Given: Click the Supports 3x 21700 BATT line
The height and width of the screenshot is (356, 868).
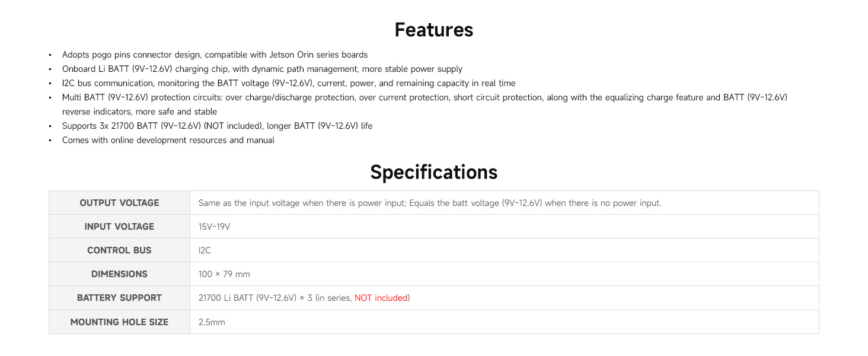Looking at the screenshot, I should point(217,126).
